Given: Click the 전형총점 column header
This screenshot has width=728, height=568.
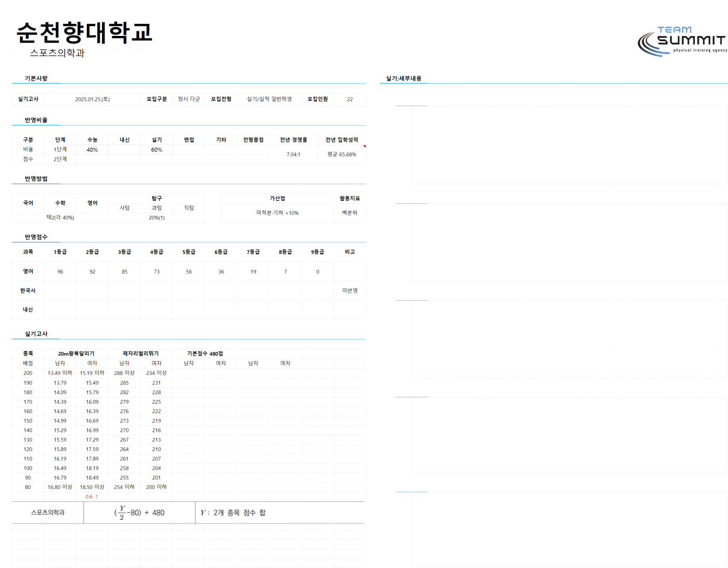Looking at the screenshot, I should point(253,140).
